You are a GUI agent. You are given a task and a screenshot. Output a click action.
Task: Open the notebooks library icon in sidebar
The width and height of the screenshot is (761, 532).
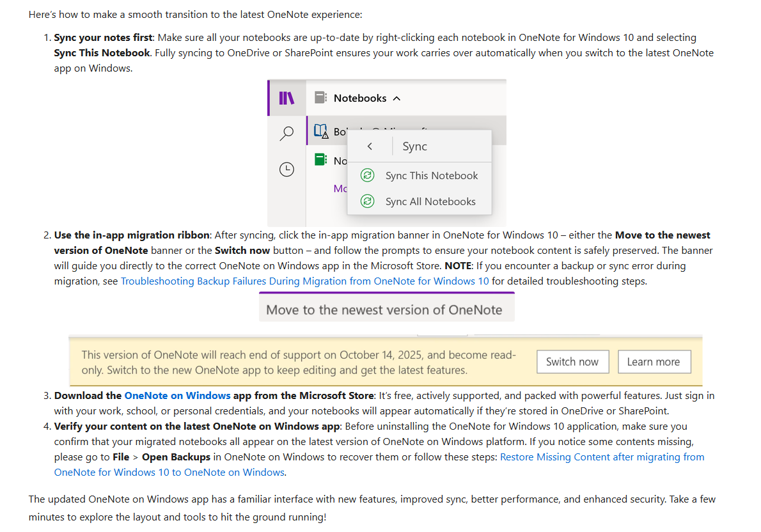click(286, 98)
